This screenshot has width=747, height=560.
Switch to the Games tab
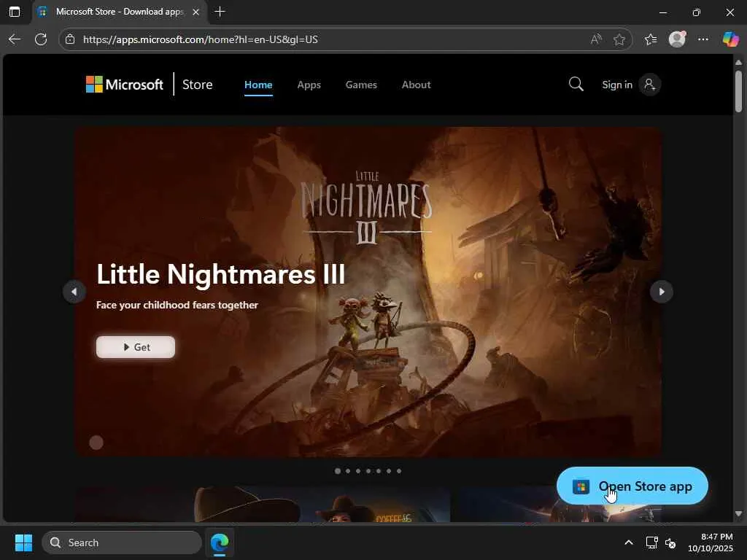tap(361, 85)
